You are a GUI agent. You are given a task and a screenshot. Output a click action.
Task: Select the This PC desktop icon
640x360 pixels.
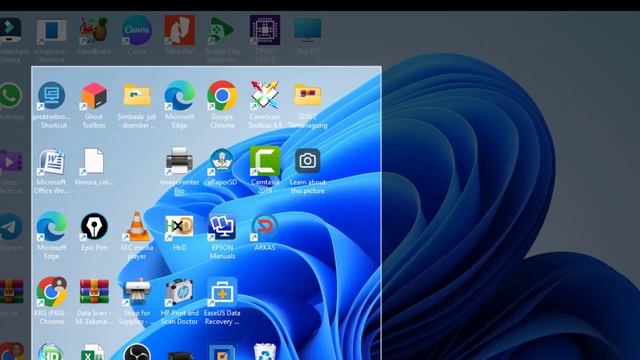[x=308, y=31]
